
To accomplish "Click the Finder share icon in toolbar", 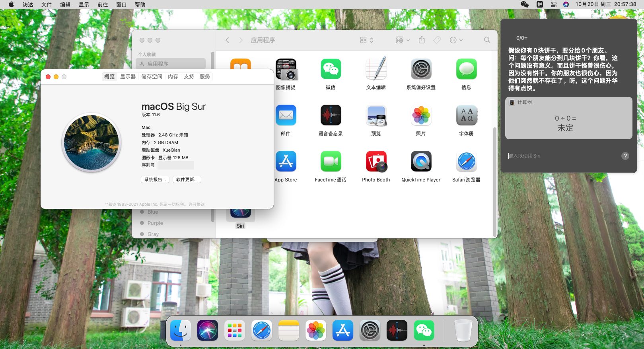I will pos(422,40).
